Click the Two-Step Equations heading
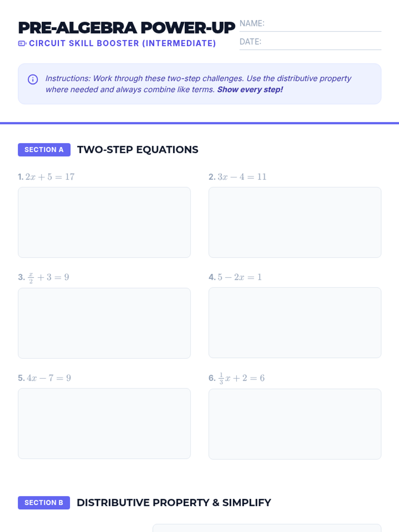The width and height of the screenshot is (399, 532). point(137,150)
